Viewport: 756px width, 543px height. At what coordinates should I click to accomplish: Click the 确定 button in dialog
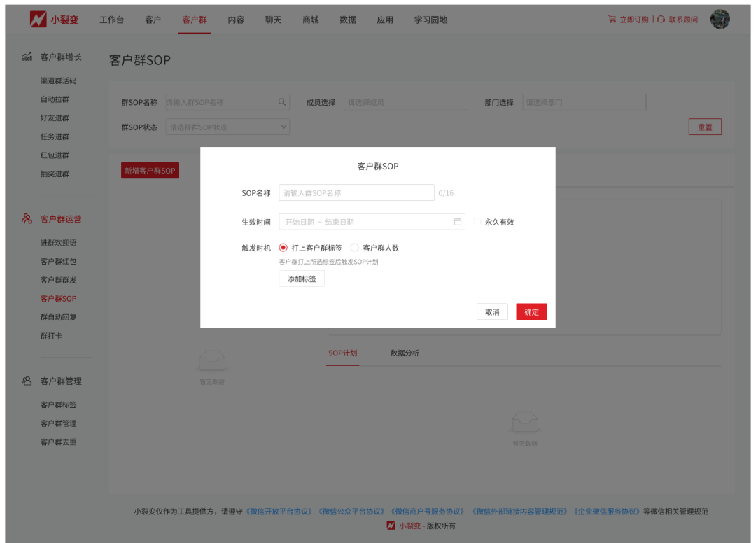click(x=531, y=312)
